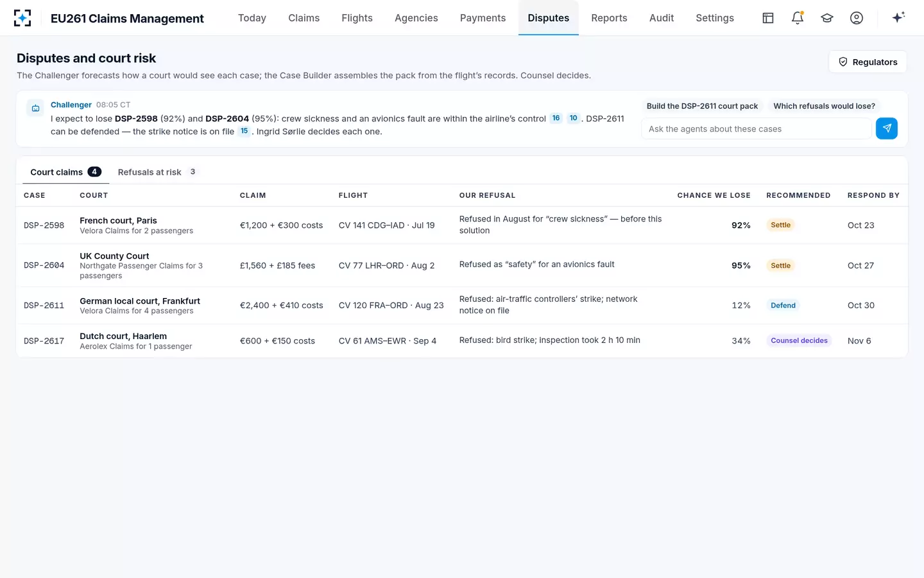This screenshot has width=924, height=578.
Task: Click the EU261 app logo icon
Action: click(x=22, y=18)
